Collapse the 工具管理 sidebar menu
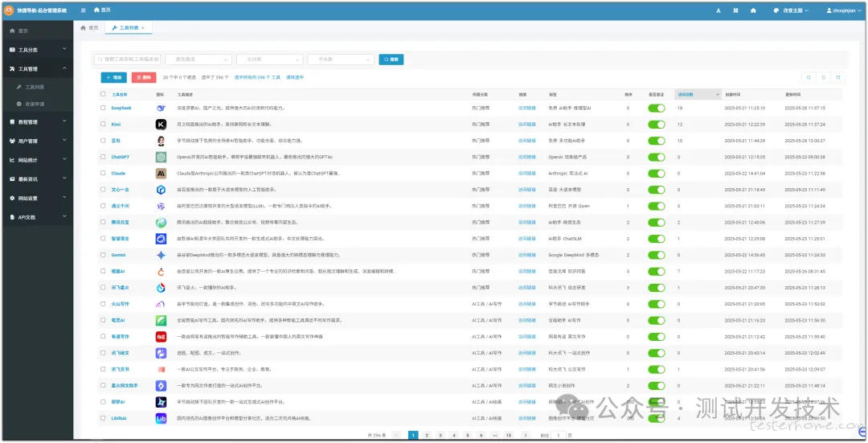The image size is (868, 443). click(38, 68)
